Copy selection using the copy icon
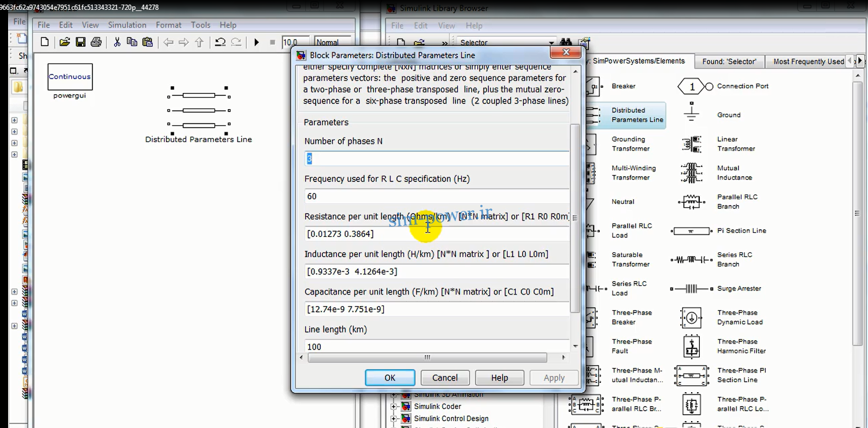This screenshot has width=868, height=428. click(x=132, y=42)
